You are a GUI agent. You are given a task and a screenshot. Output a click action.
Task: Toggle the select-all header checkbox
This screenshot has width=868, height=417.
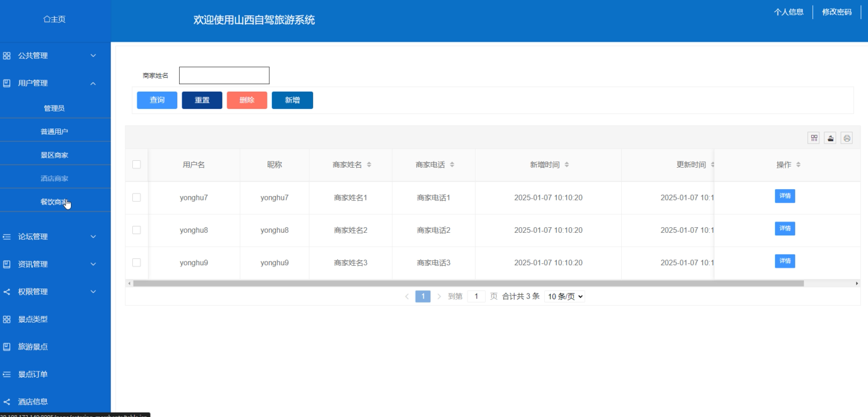tap(136, 165)
